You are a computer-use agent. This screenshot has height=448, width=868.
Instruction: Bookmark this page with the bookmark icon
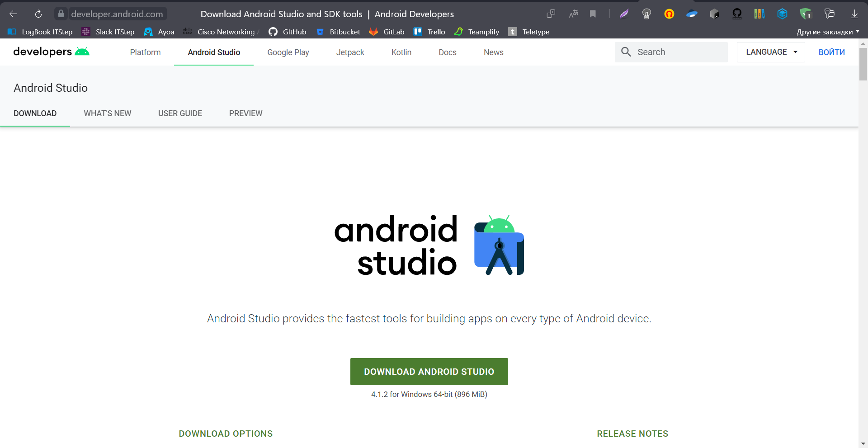point(593,14)
